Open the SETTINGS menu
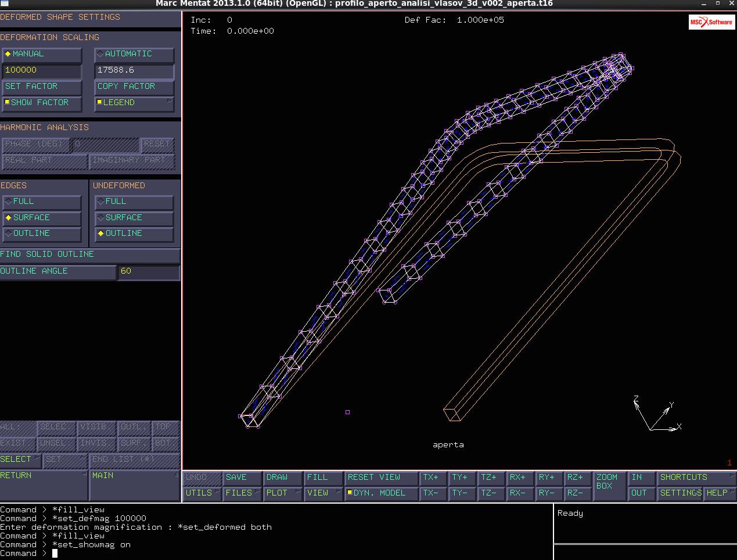Screen dimensions: 737x560 pyautogui.click(x=681, y=493)
